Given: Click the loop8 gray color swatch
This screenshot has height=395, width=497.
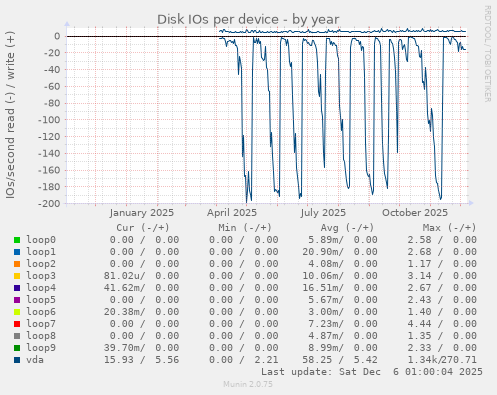Looking at the screenshot, I should click(17, 336).
